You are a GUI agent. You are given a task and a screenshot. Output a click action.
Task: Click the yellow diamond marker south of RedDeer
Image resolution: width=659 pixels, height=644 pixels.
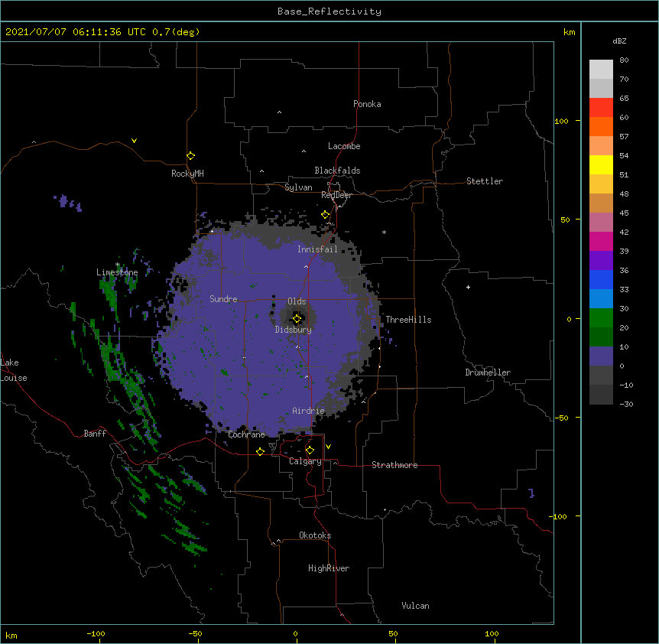[325, 215]
